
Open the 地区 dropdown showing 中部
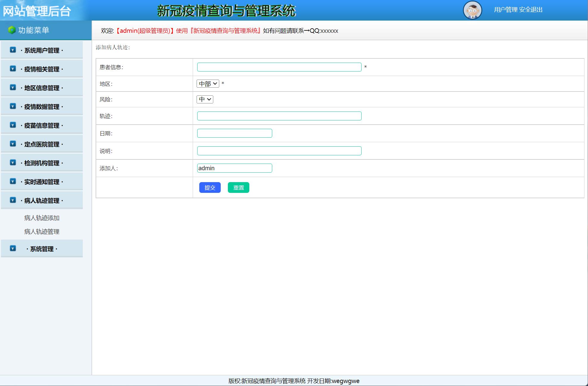pyautogui.click(x=208, y=84)
